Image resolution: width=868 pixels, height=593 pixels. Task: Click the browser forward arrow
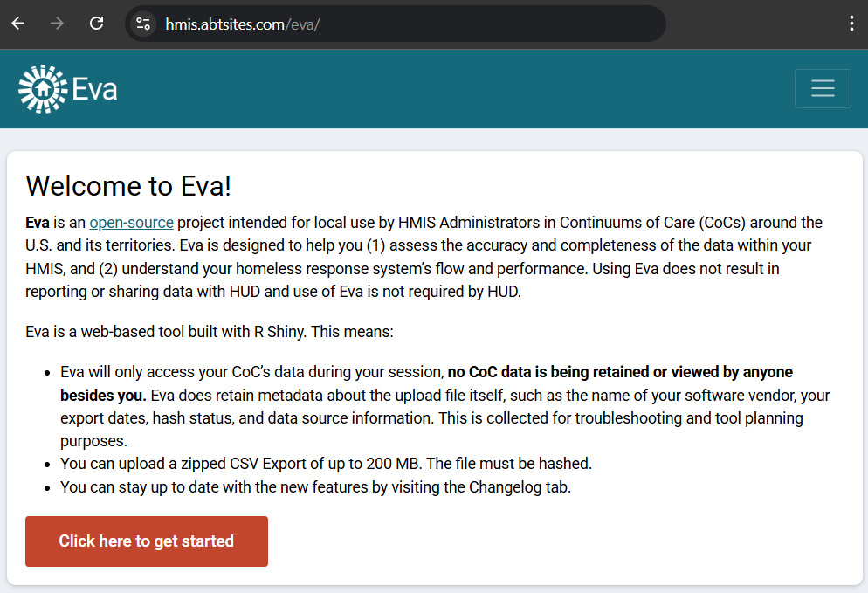58,24
